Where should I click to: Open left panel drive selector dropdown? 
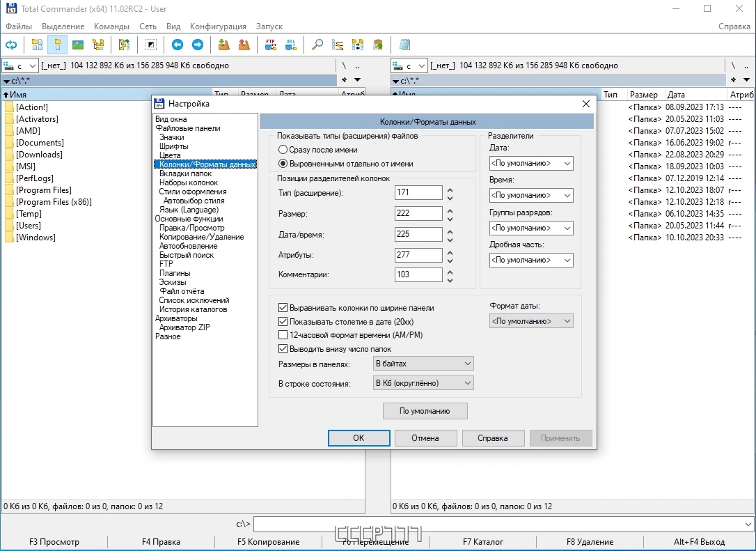pyautogui.click(x=19, y=65)
